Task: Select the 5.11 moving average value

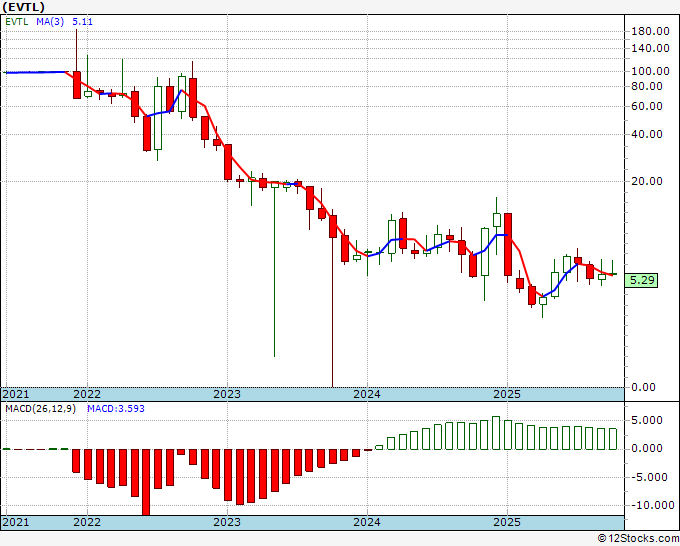Action: (82, 21)
